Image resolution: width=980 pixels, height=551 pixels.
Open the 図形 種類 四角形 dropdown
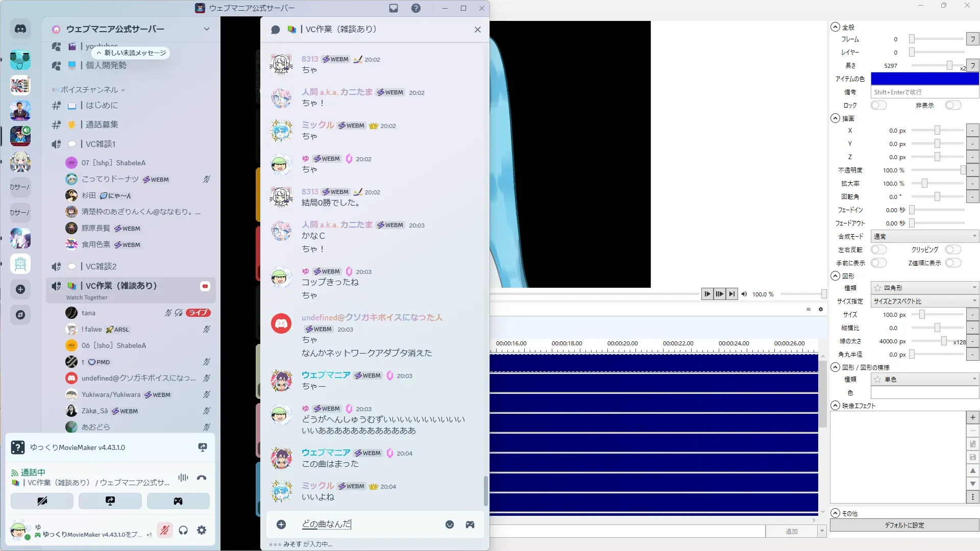[x=924, y=288]
